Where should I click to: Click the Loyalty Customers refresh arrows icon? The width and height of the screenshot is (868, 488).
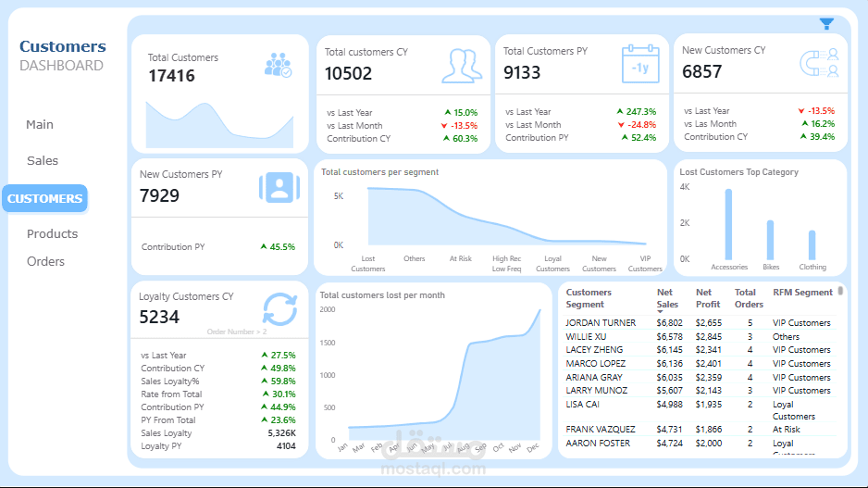click(280, 309)
